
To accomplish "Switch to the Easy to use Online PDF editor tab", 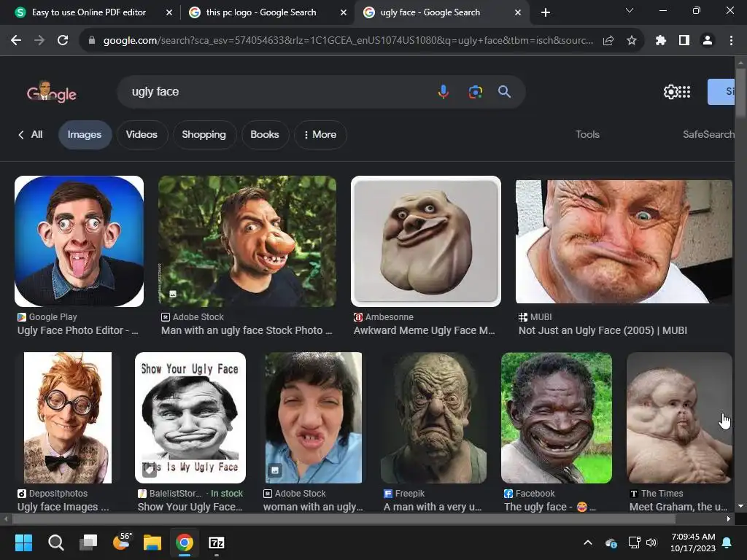I will pos(88,12).
